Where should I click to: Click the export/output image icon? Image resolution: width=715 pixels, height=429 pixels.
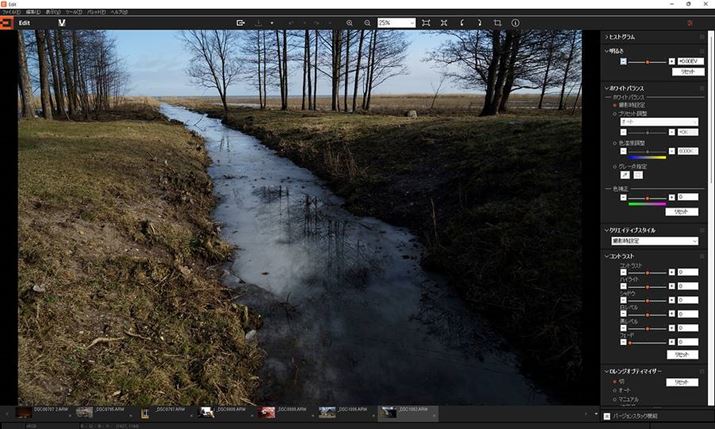[240, 23]
